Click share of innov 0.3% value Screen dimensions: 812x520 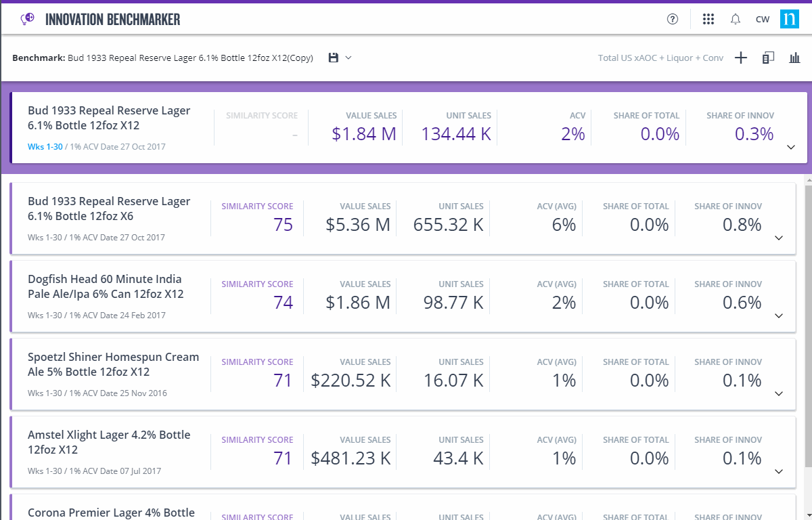click(754, 134)
